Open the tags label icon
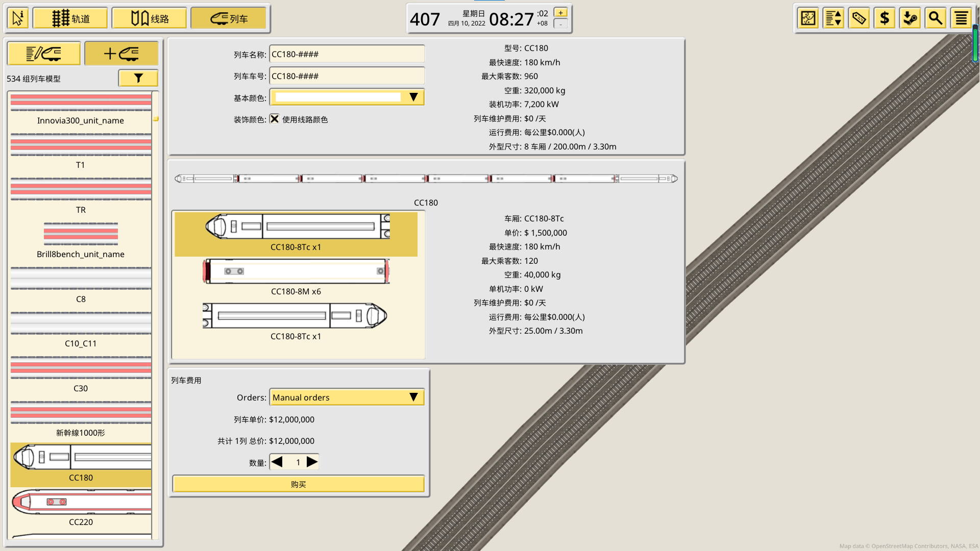The image size is (980, 551). pyautogui.click(x=859, y=19)
